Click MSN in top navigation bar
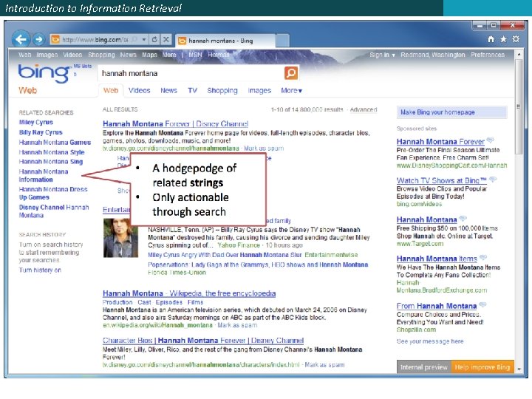This screenshot has height=399, width=532. point(195,55)
